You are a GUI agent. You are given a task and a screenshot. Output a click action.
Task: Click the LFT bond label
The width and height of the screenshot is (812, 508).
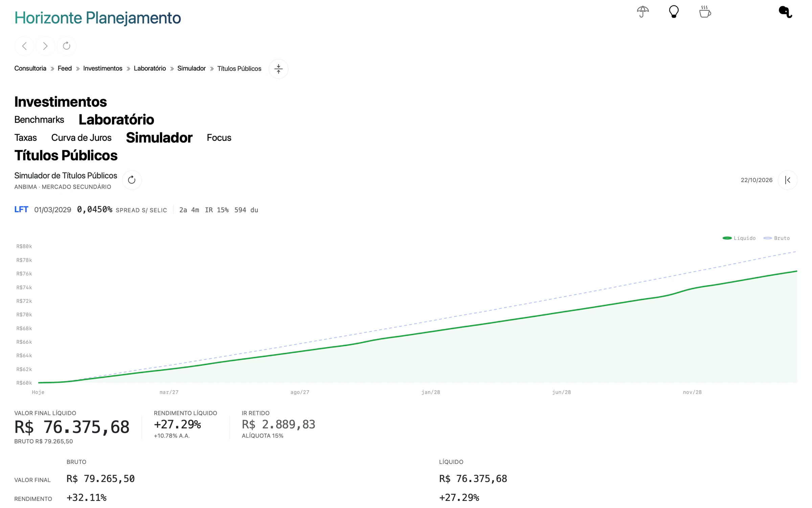click(21, 209)
